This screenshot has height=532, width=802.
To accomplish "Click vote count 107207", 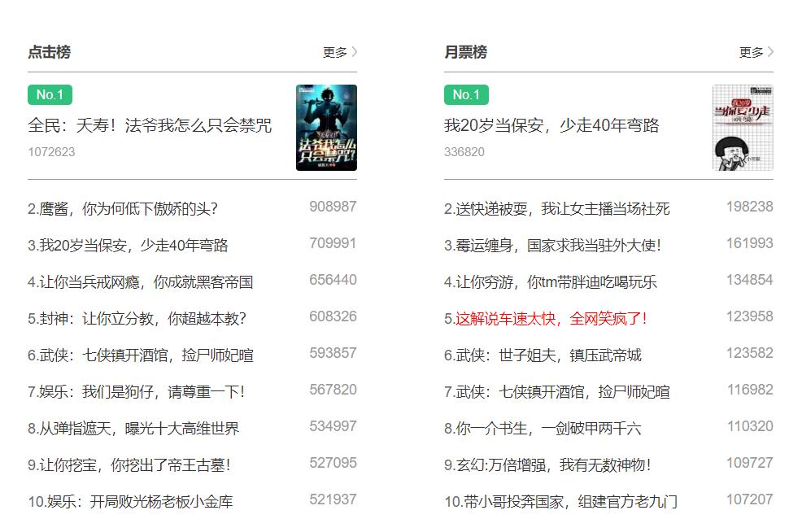I will click(750, 499).
